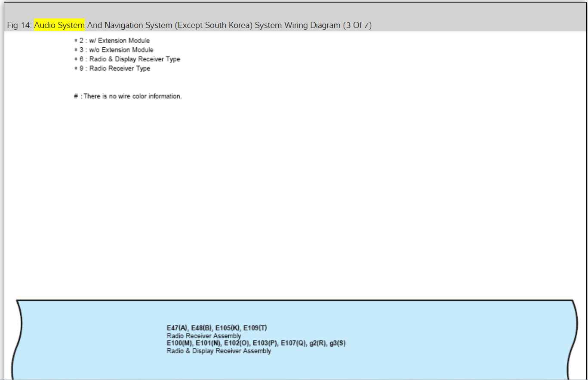Viewport: 588px width, 380px height.
Task: Click connector code "E109(T)" in the blue box
Action: (x=255, y=328)
